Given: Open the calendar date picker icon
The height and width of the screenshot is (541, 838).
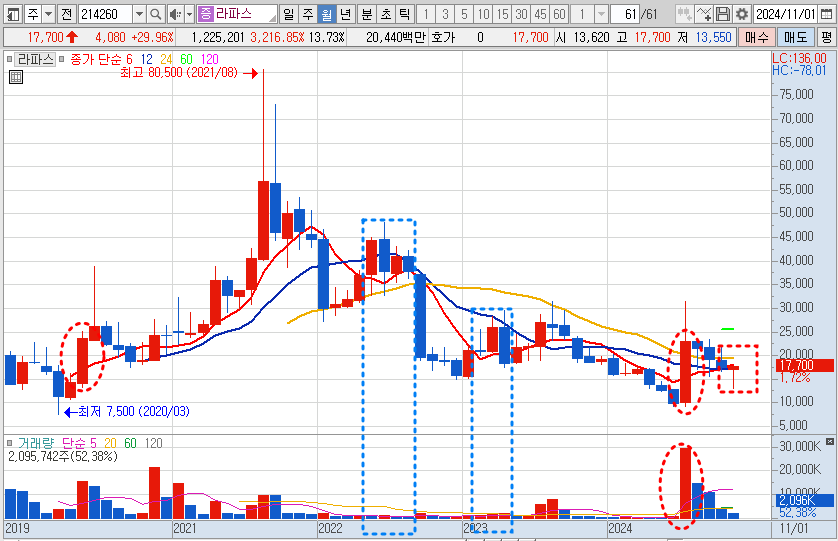Looking at the screenshot, I should coord(826,14).
